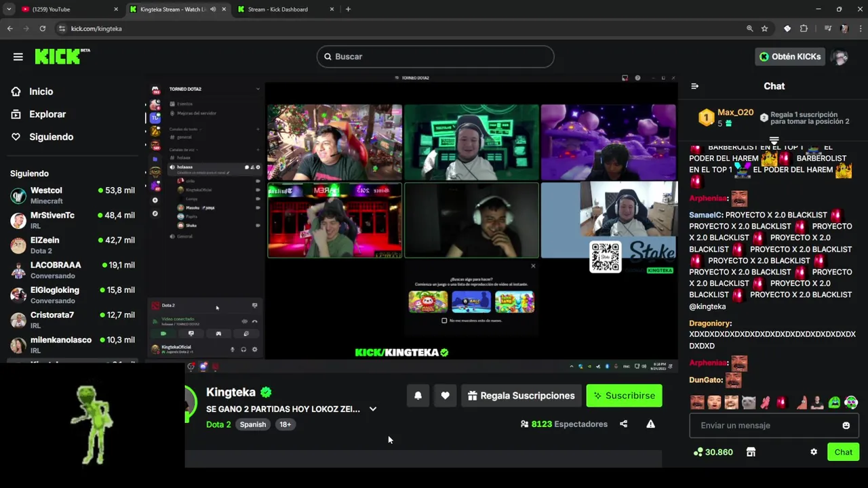Open ElZeein channel in following list
The width and height of the screenshot is (868, 488).
[73, 245]
